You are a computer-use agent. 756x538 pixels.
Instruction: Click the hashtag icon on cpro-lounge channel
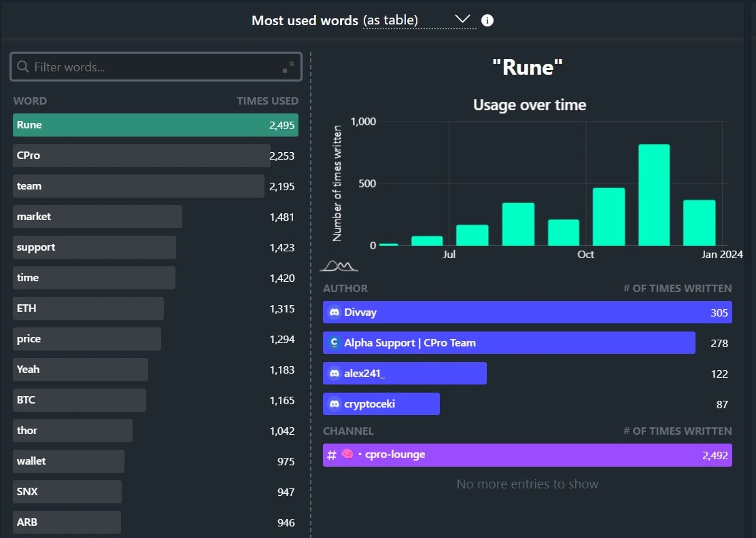331,454
